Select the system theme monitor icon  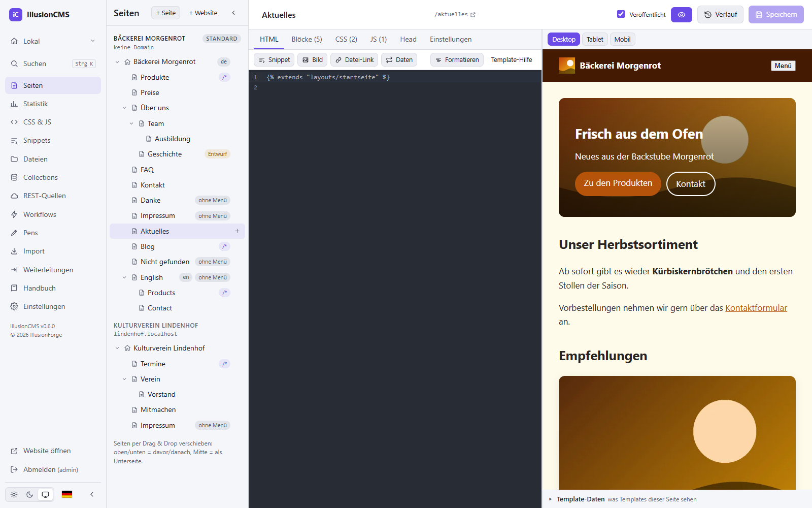(46, 494)
